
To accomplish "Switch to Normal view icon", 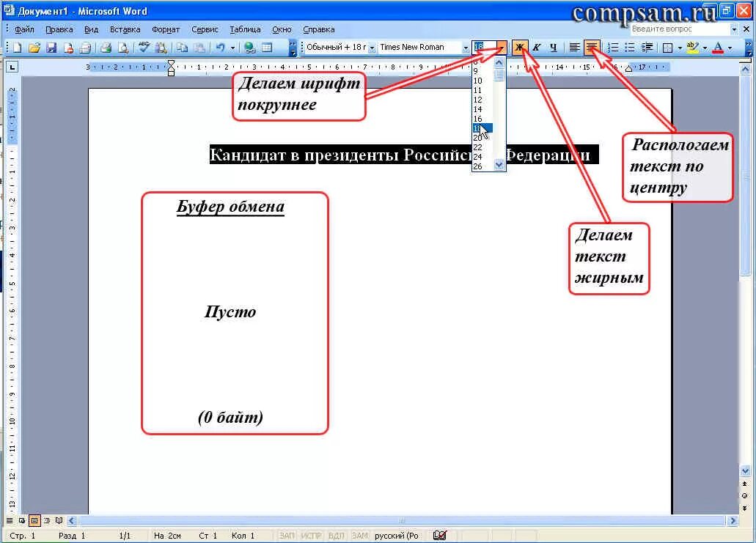I will pos(10,521).
